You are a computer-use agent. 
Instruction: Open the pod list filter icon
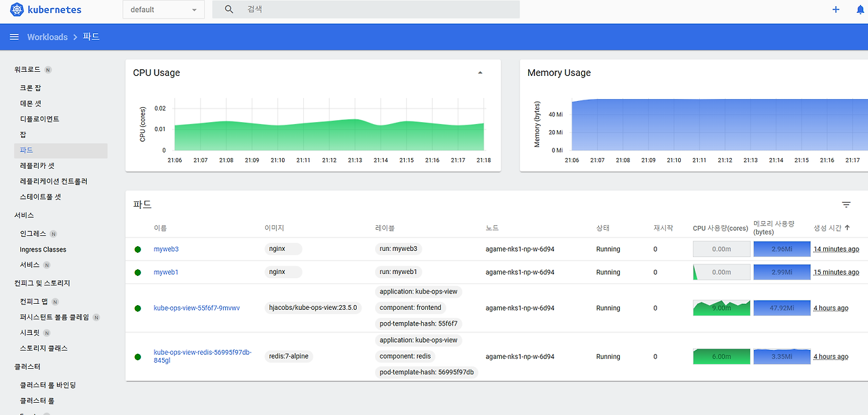846,205
